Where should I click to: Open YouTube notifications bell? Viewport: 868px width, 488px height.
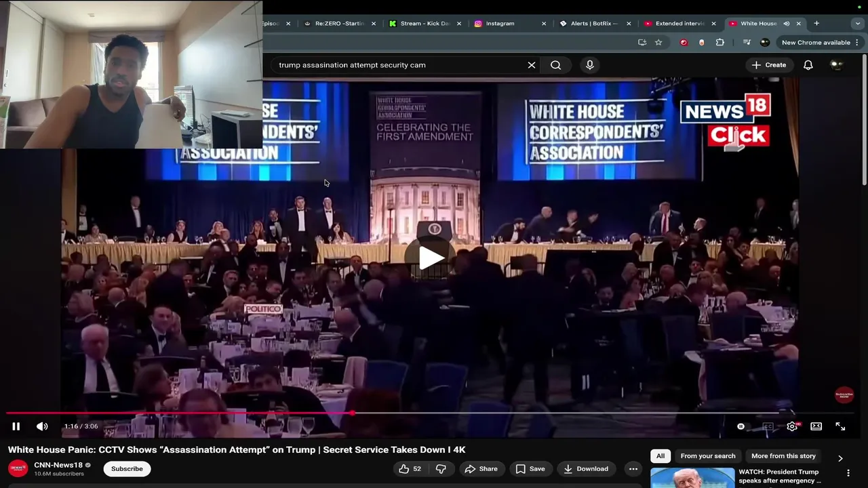[x=808, y=65]
